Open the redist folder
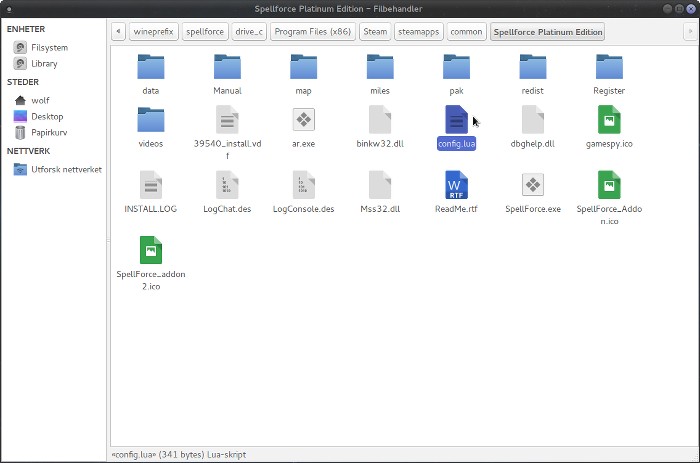The height and width of the screenshot is (463, 700). (x=533, y=67)
